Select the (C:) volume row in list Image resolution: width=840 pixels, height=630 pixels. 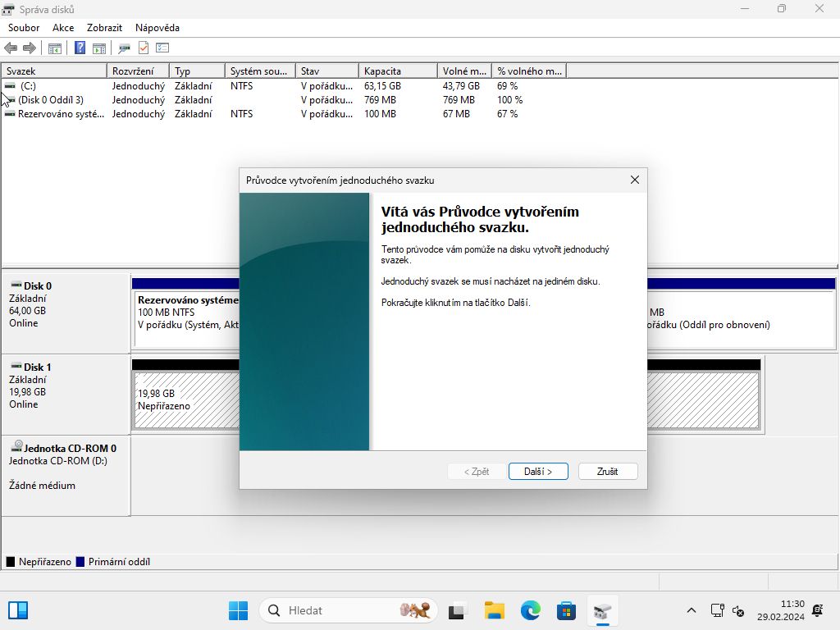pos(28,85)
